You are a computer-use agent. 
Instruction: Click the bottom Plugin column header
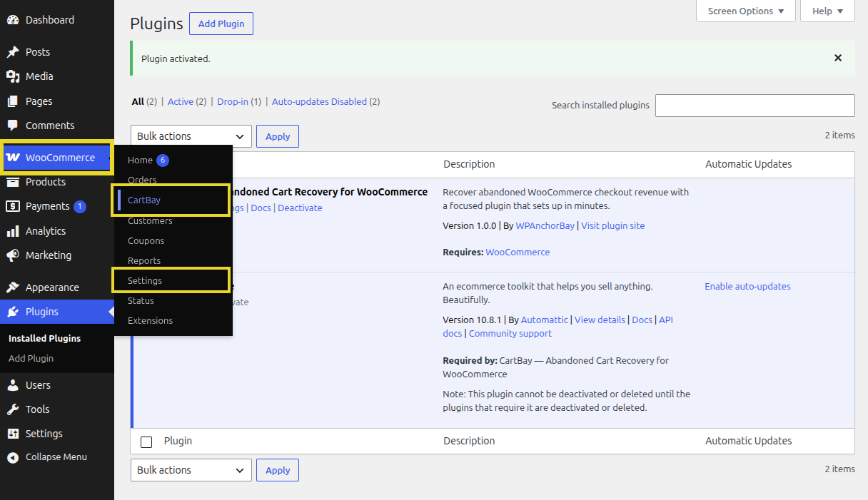pyautogui.click(x=178, y=441)
